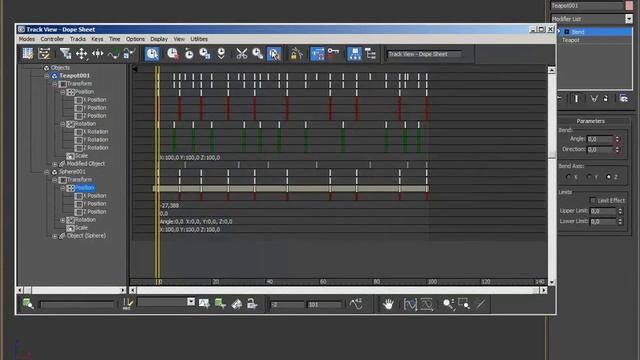Click the Edit Keys mode icon
Viewport: 640px width, 360px height.
pyautogui.click(x=28, y=53)
